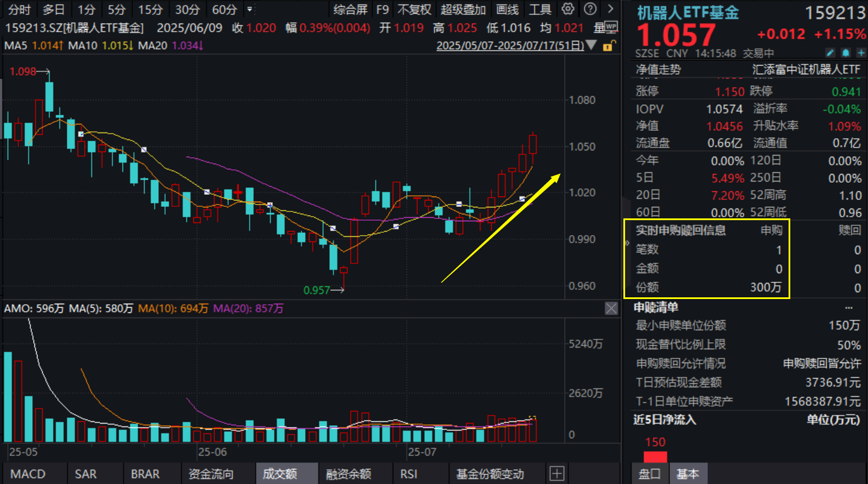The width and height of the screenshot is (868, 484).
Task: Toggle 不复权 price adjustment mode
Action: [x=414, y=10]
